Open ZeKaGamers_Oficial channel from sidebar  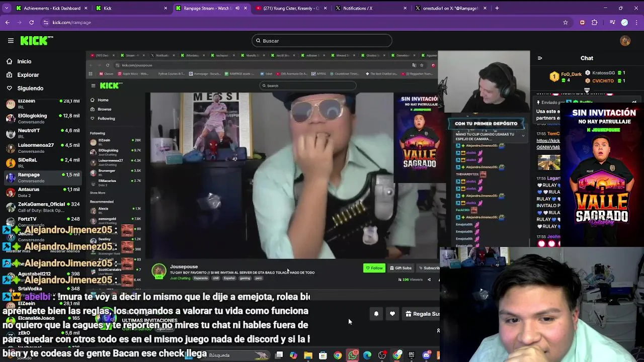43,207
